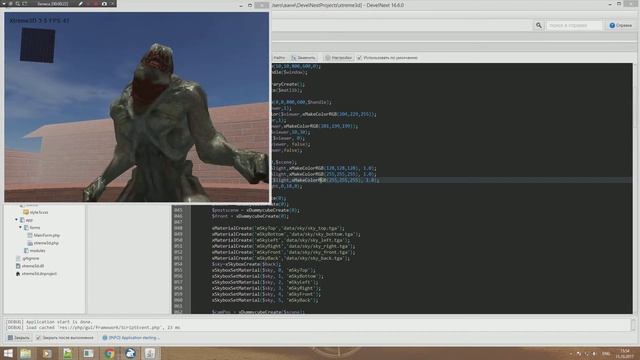This screenshot has width=640, height=360.
Task: Select xtreme3d.dll in project tree
Action: coord(33,266)
